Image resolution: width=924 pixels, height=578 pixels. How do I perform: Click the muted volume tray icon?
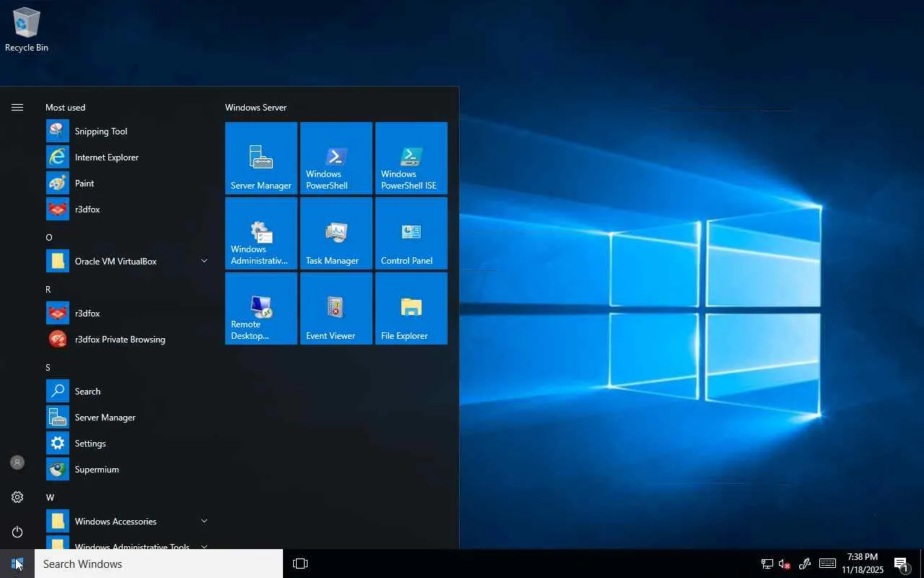(x=785, y=564)
